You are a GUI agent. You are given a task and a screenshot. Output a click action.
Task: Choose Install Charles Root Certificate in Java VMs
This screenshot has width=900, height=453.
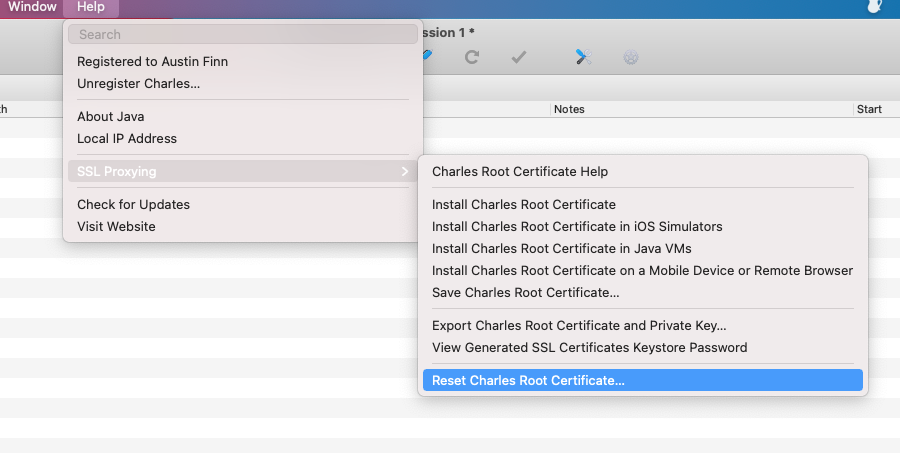click(x=561, y=249)
